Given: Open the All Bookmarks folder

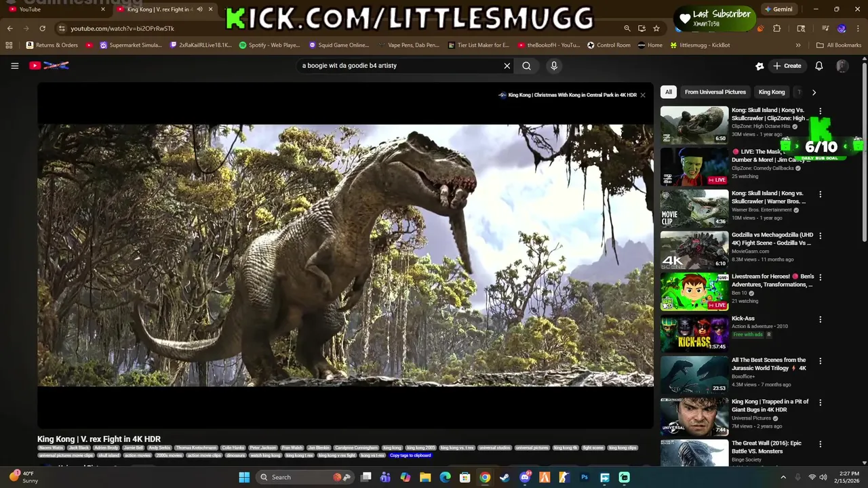Looking at the screenshot, I should pyautogui.click(x=839, y=45).
